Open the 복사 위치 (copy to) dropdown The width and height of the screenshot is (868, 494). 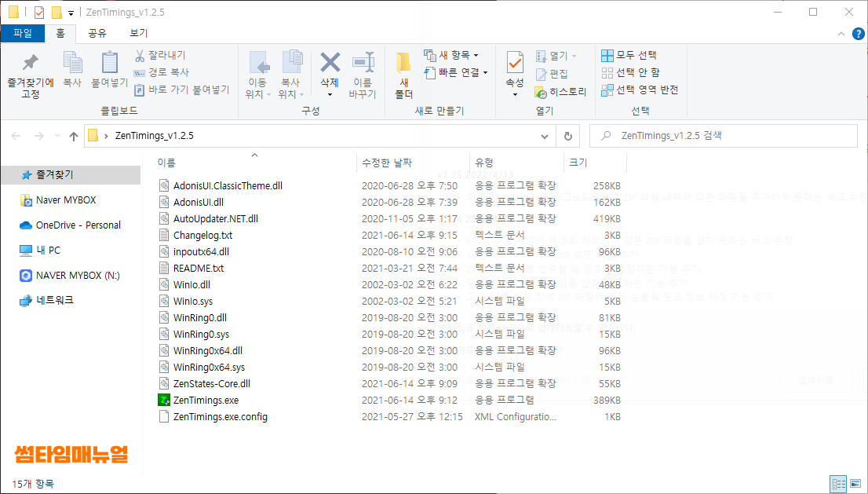point(291,75)
